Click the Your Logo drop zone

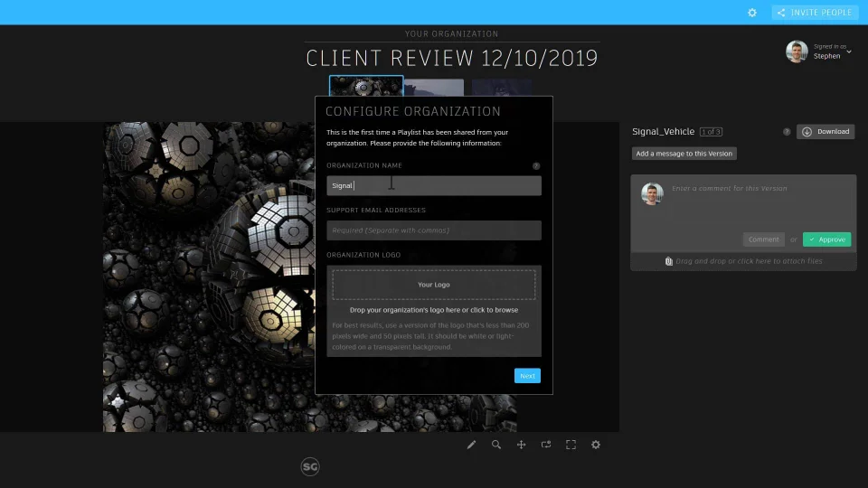[433, 285]
